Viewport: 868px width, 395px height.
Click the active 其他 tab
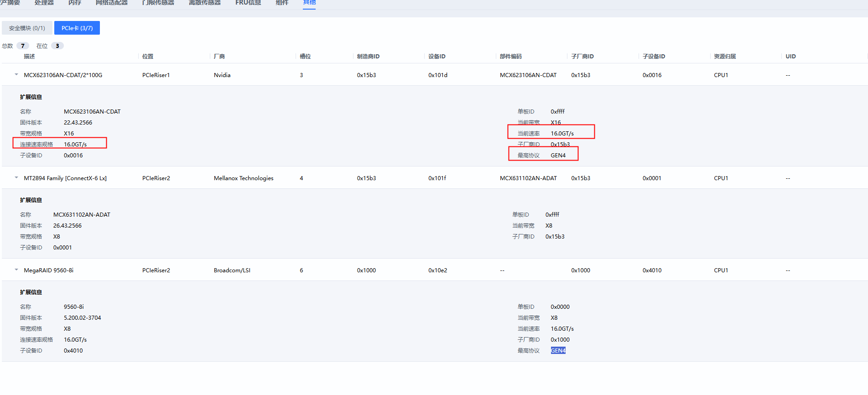click(309, 3)
